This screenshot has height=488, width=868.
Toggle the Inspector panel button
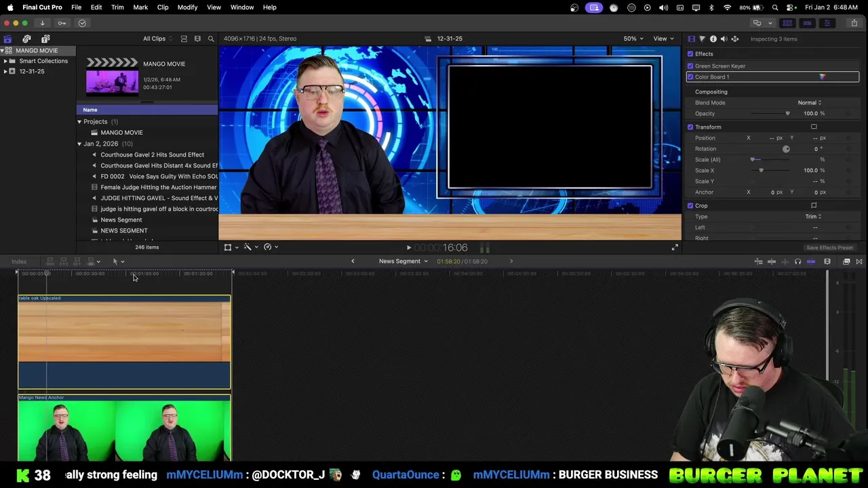[x=827, y=23]
